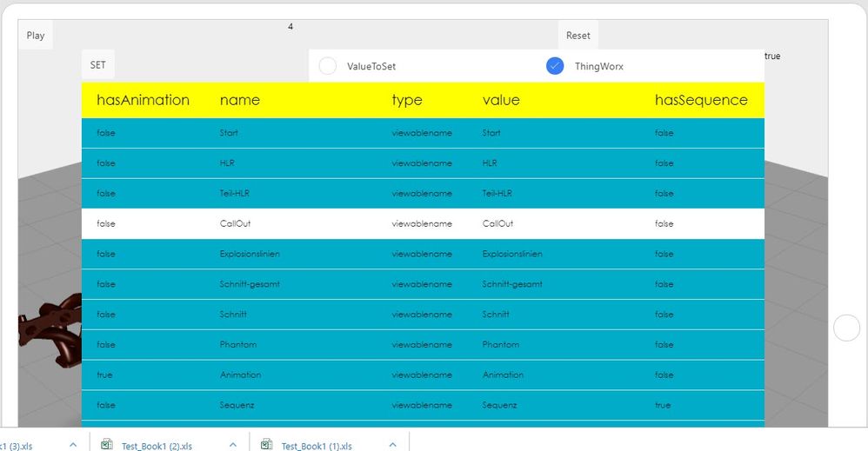The height and width of the screenshot is (451, 868).
Task: Select the Schnitt-gesamt name cell
Action: click(249, 284)
